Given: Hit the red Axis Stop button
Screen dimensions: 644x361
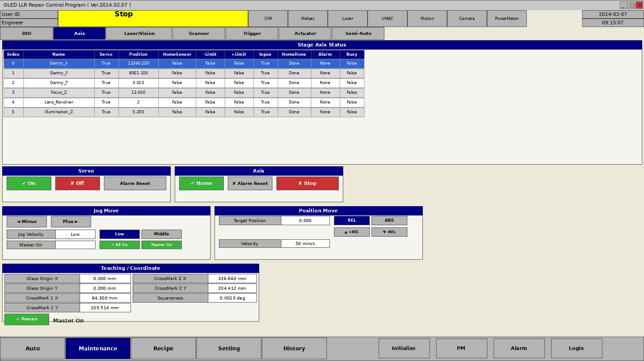Looking at the screenshot, I should pyautogui.click(x=307, y=183).
